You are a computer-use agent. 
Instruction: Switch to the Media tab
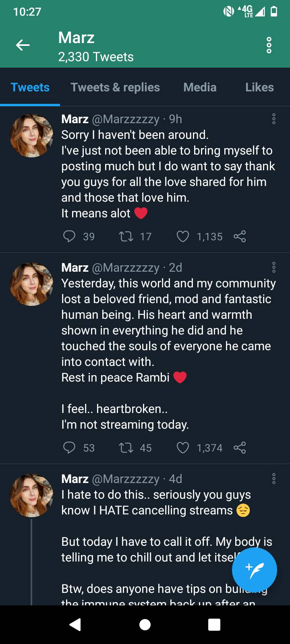(200, 87)
